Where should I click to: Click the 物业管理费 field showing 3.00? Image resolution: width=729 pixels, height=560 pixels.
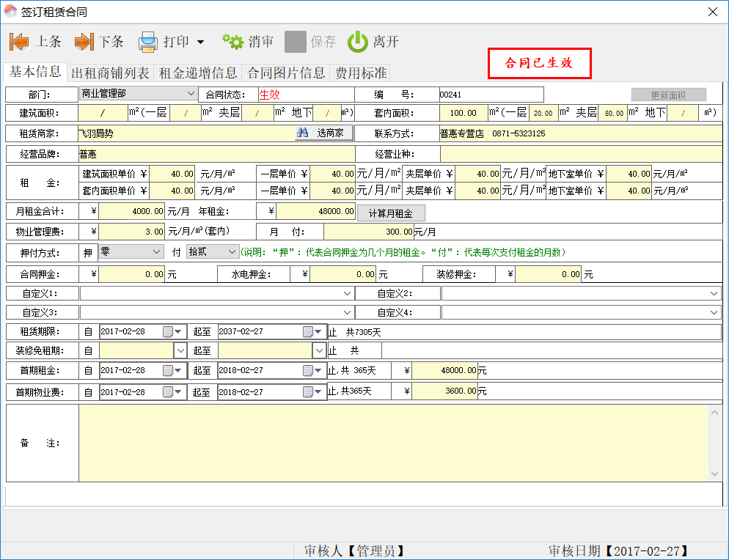coord(131,232)
